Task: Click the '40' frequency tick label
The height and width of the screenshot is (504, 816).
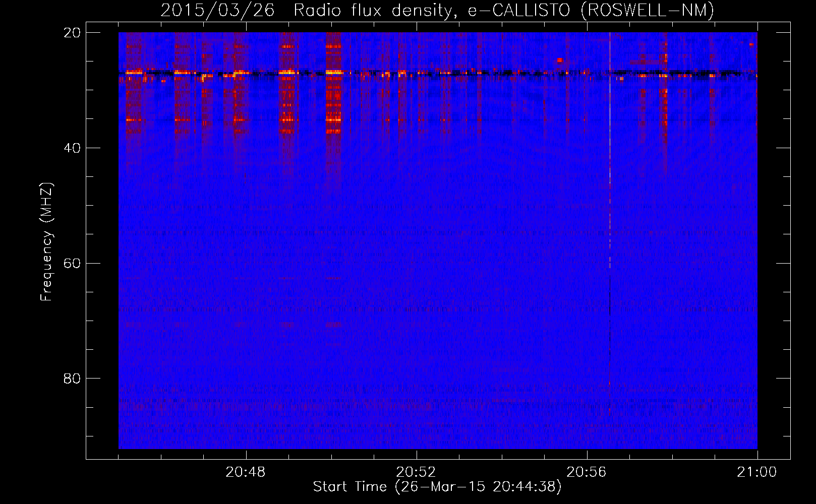Action: [x=72, y=148]
